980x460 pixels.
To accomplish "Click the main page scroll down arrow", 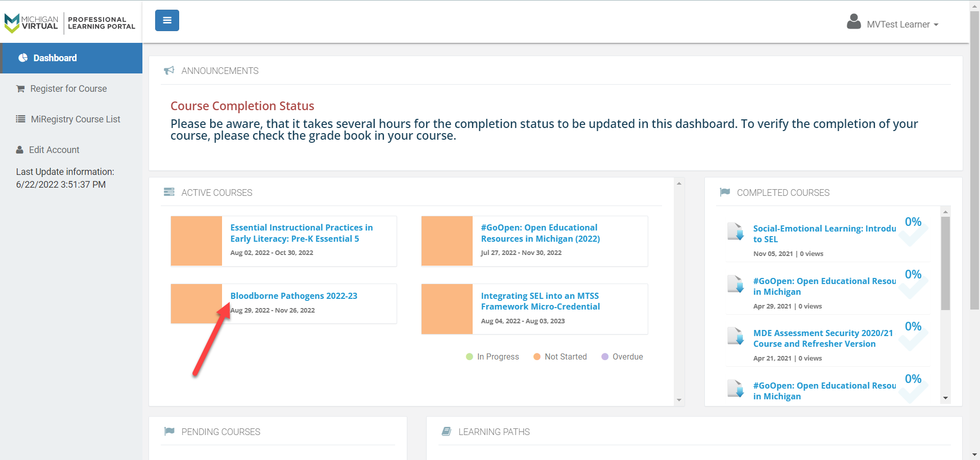I will [x=974, y=454].
